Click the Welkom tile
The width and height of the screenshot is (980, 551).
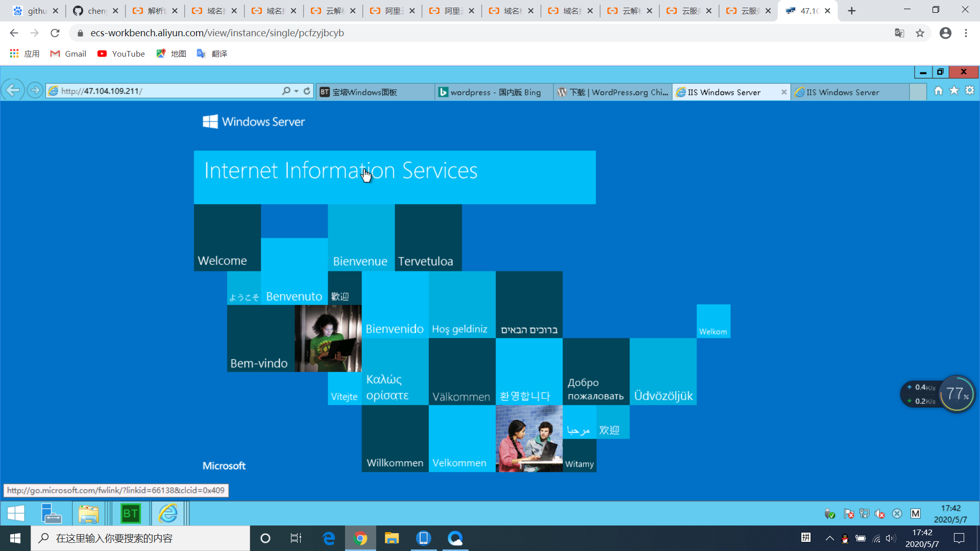point(713,321)
